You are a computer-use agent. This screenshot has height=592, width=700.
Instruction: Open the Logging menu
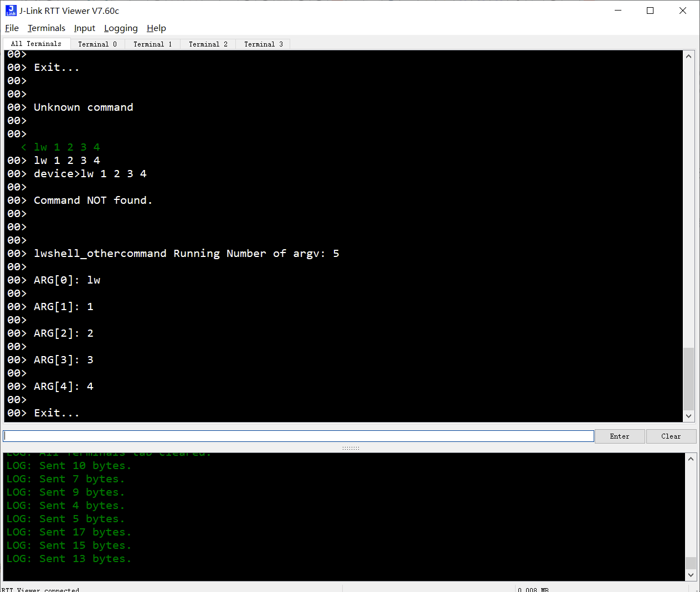(x=121, y=28)
